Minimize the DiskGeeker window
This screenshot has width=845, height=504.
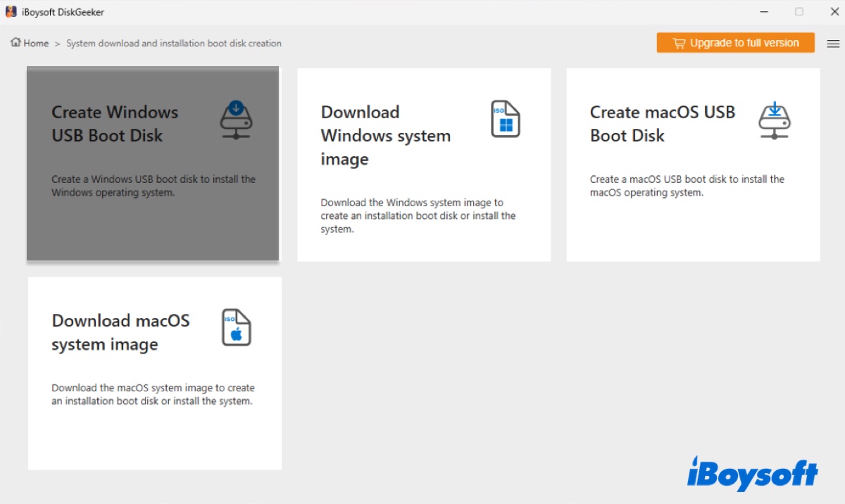pos(764,11)
